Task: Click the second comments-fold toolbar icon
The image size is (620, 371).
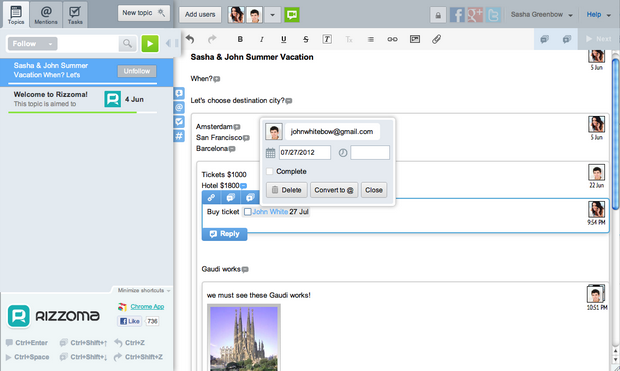Action: click(x=567, y=39)
